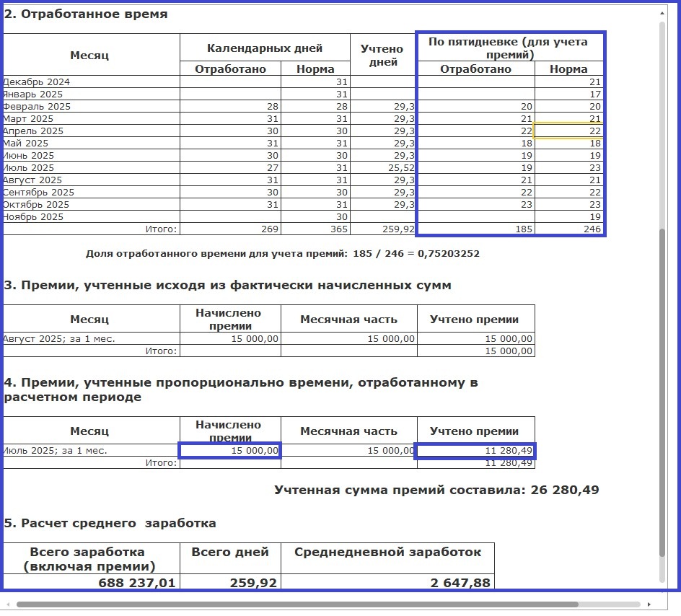Click the average daily earnings value 2 647,88
Image resolution: width=681 pixels, height=616 pixels.
387,582
